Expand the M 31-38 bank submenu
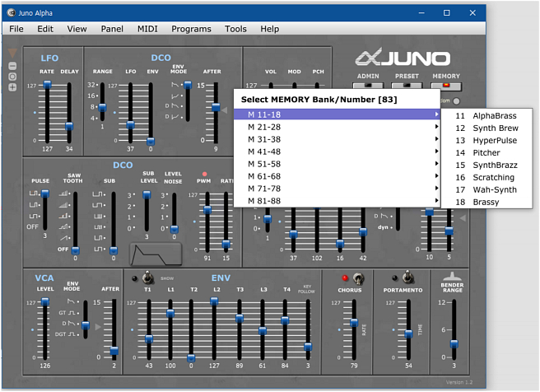This screenshot has height=392, width=540. (337, 139)
